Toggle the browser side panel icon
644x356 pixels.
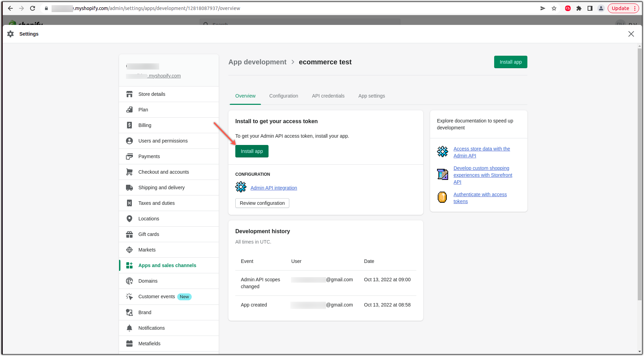590,8
